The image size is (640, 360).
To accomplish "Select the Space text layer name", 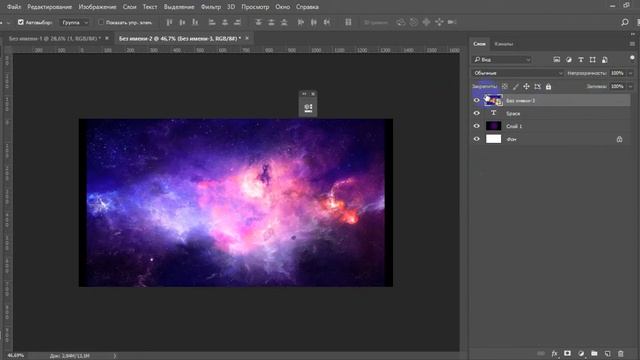I will [x=513, y=113].
